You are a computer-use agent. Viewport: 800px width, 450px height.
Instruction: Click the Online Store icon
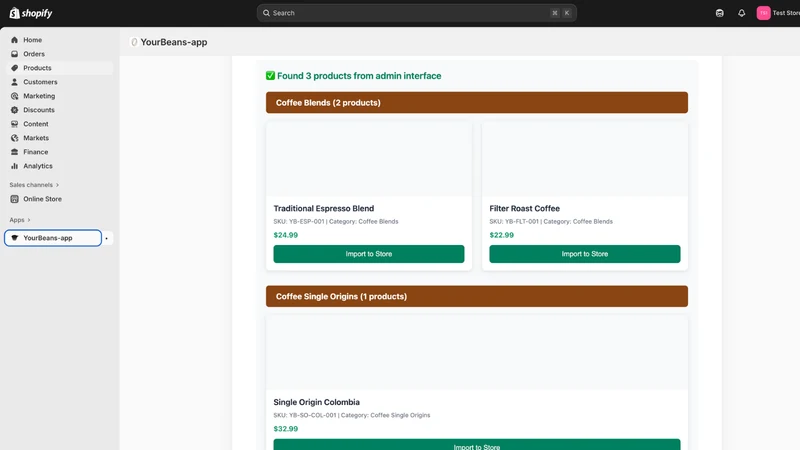(x=14, y=199)
